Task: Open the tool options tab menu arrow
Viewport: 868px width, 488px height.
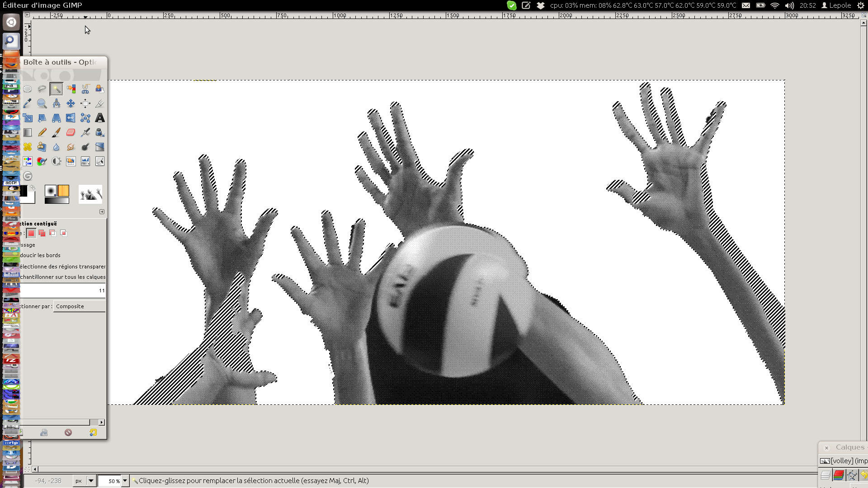Action: 102,211
